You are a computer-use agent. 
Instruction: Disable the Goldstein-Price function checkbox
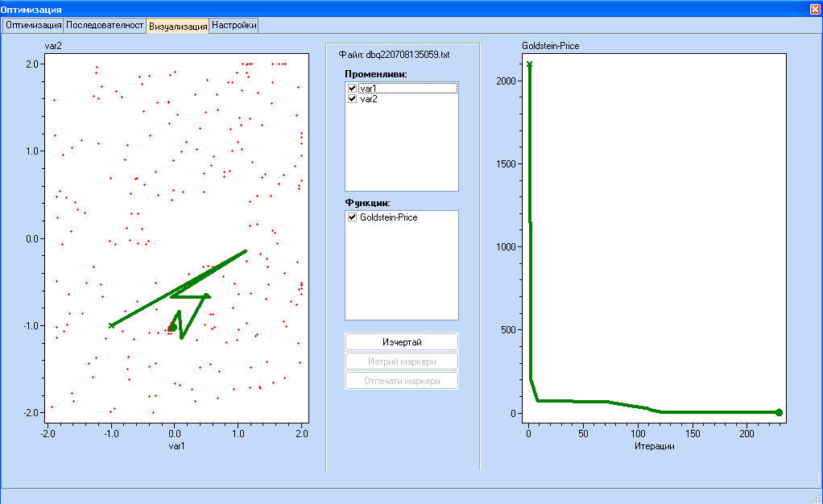click(352, 217)
